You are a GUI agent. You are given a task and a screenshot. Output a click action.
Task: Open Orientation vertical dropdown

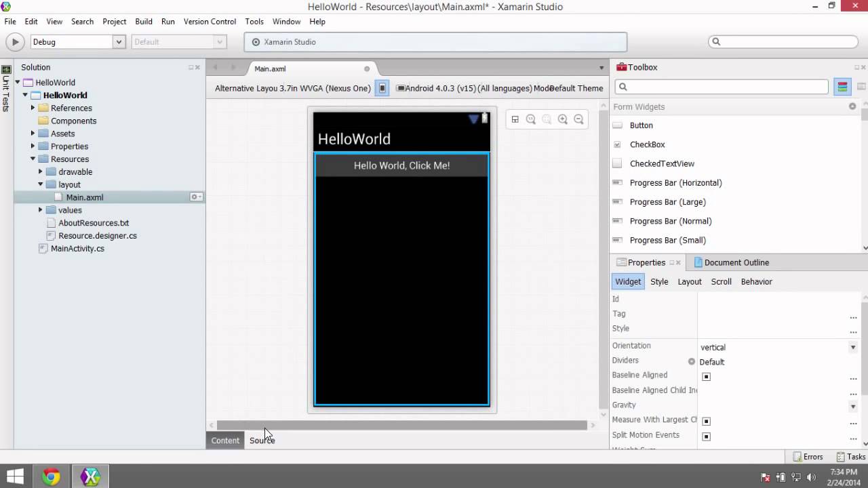tap(853, 347)
